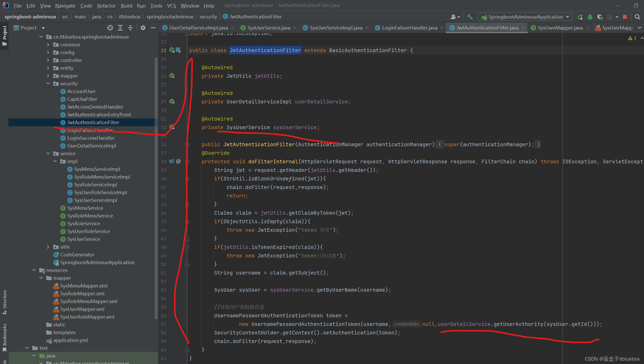Collapse all in Project panel
This screenshot has width=644, height=364.
[x=130, y=28]
